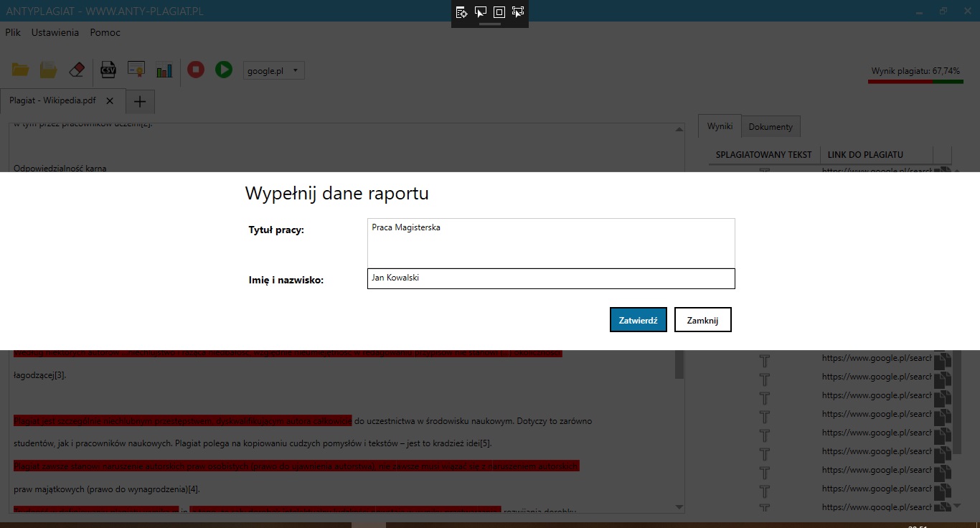Open the certificate report icon
This screenshot has height=528, width=980.
[136, 70]
